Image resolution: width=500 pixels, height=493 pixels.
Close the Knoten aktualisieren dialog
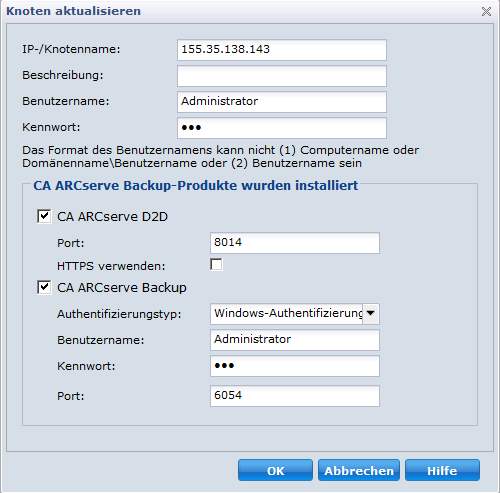[486, 11]
